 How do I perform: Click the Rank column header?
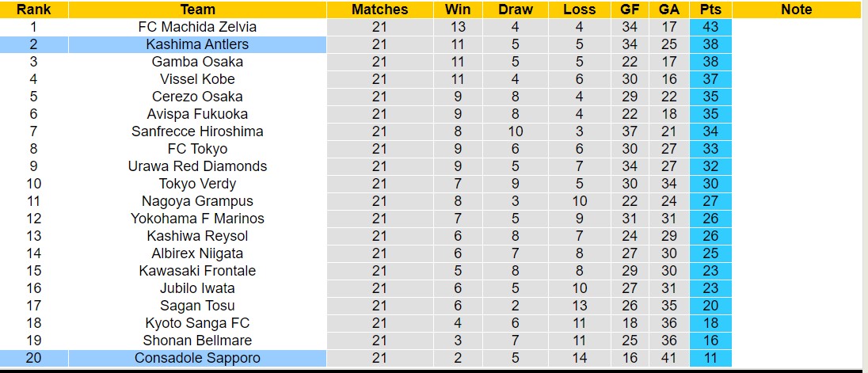pyautogui.click(x=33, y=10)
